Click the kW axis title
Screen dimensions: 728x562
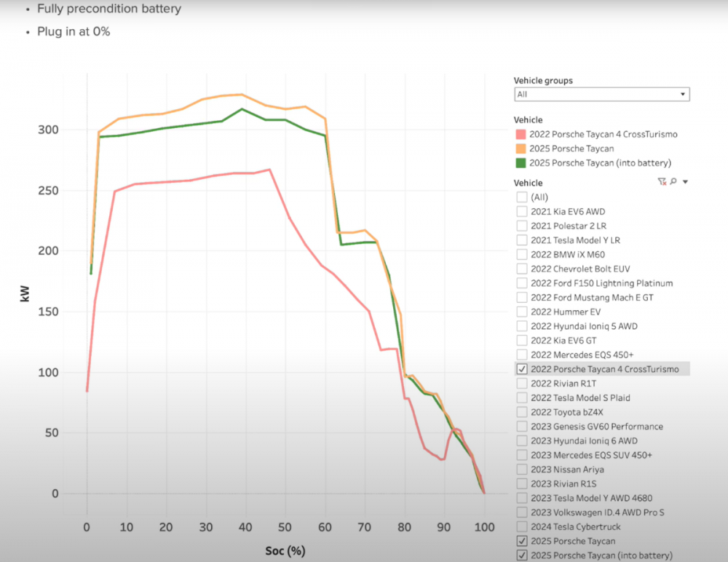25,293
